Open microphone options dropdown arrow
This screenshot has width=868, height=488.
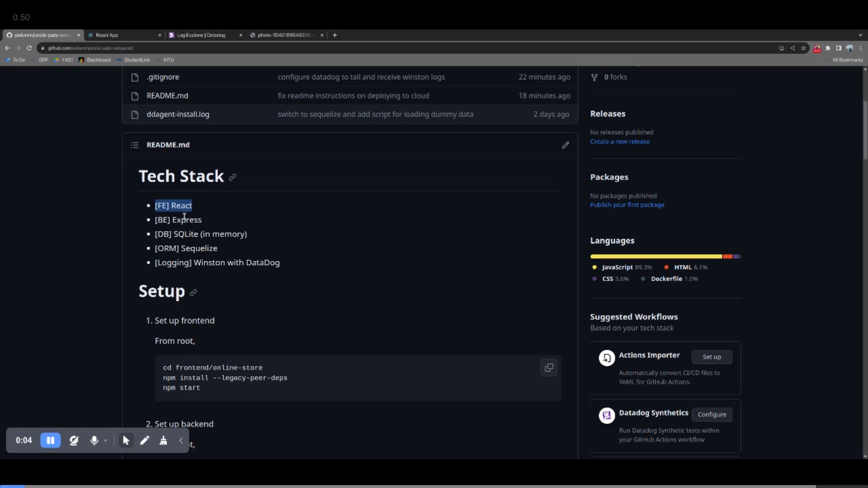coord(105,441)
